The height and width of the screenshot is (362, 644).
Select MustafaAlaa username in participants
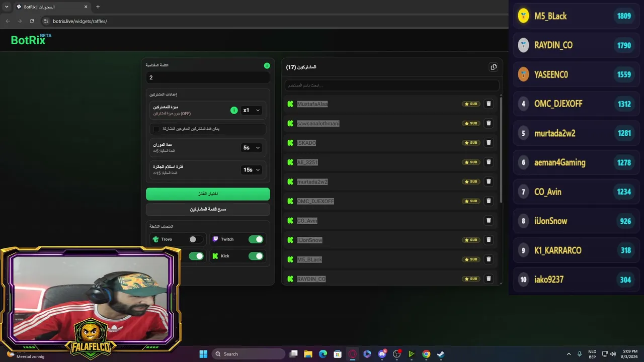coord(312,104)
